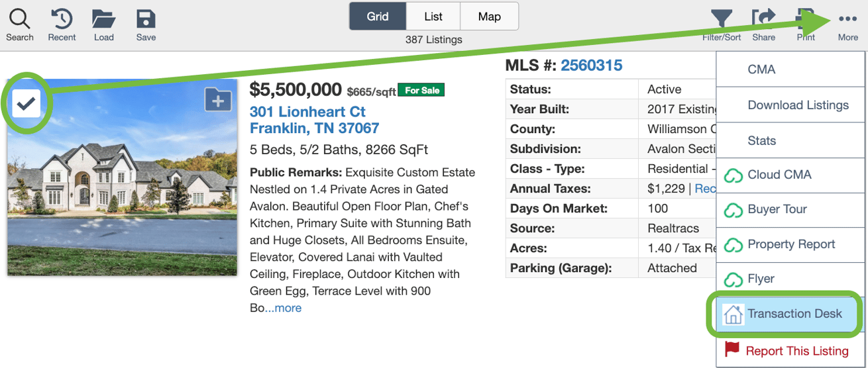This screenshot has height=368, width=868.
Task: Add listing to folder icon
Action: pos(218,101)
